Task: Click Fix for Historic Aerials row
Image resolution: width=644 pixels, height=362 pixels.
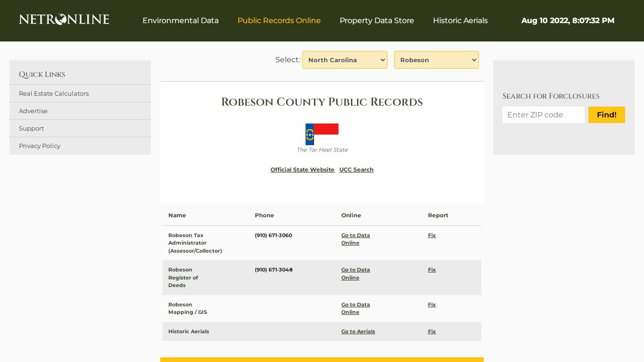Action: tap(432, 331)
